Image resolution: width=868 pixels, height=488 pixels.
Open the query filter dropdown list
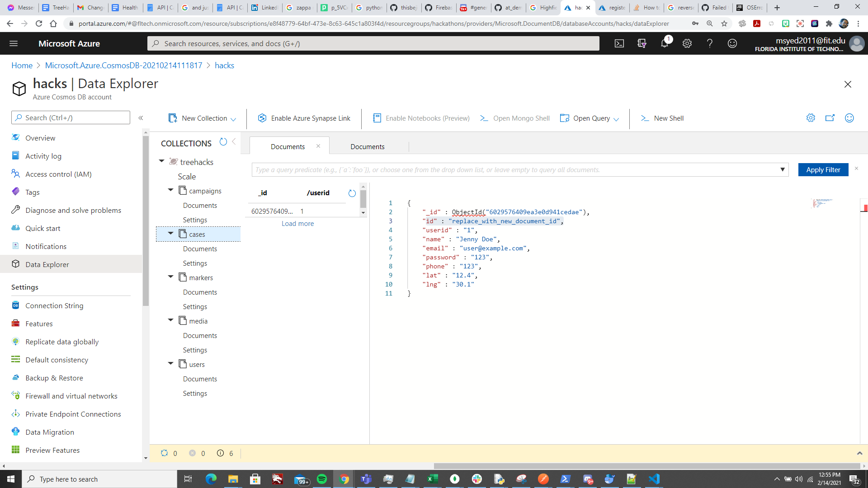[782, 169]
